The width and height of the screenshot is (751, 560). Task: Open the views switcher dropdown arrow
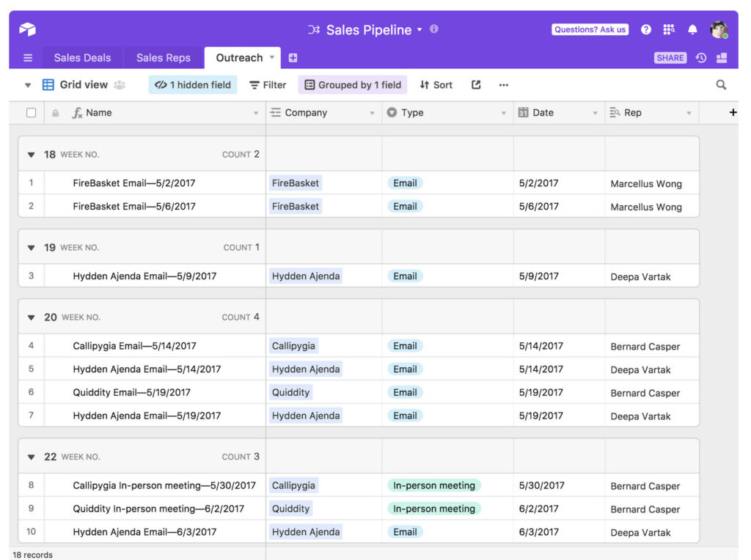tap(28, 85)
